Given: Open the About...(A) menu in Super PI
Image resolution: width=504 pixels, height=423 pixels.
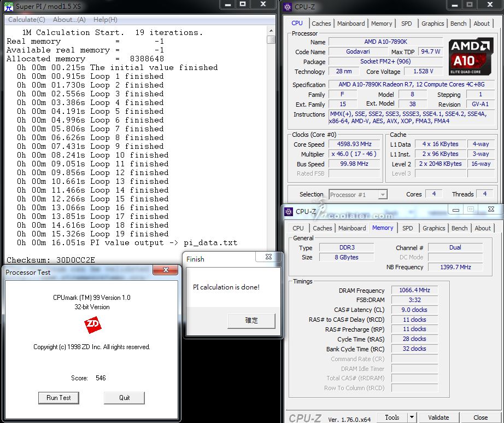Looking at the screenshot, I should tap(69, 20).
